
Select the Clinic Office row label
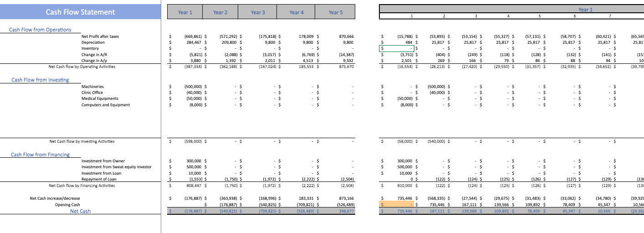92,93
